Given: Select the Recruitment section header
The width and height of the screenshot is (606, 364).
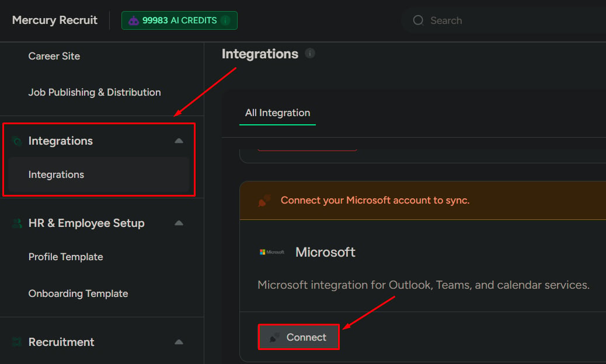Looking at the screenshot, I should coord(61,342).
